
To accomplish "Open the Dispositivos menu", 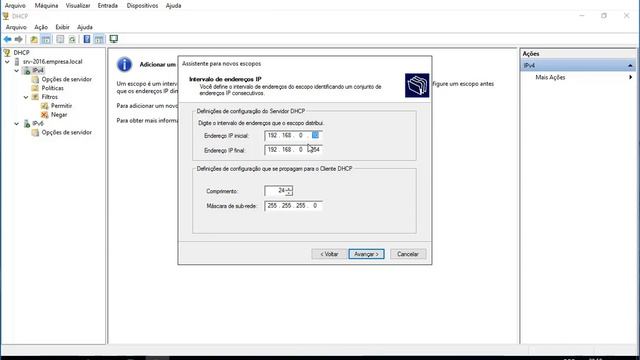I will (142, 6).
